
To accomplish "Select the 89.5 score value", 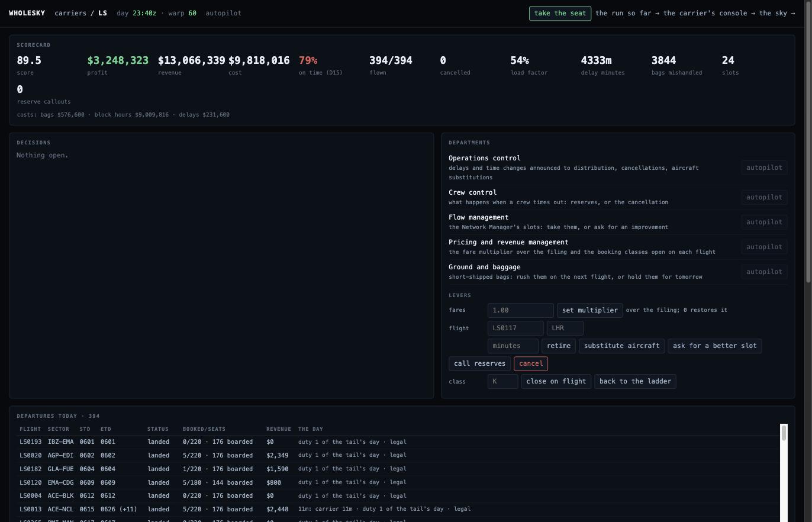I will [x=29, y=60].
